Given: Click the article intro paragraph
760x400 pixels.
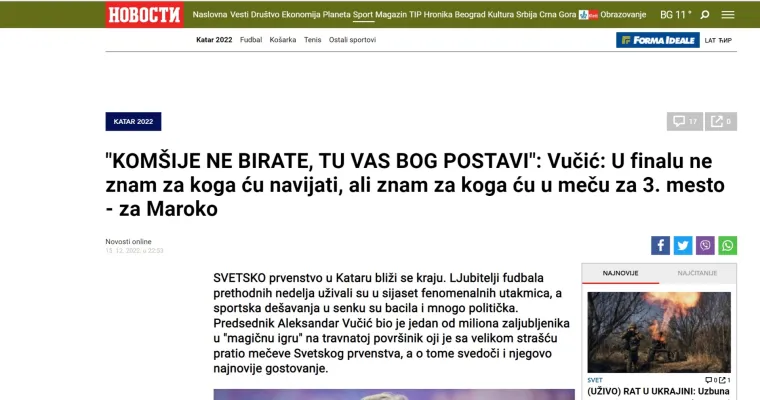Looking at the screenshot, I should coord(392,323).
